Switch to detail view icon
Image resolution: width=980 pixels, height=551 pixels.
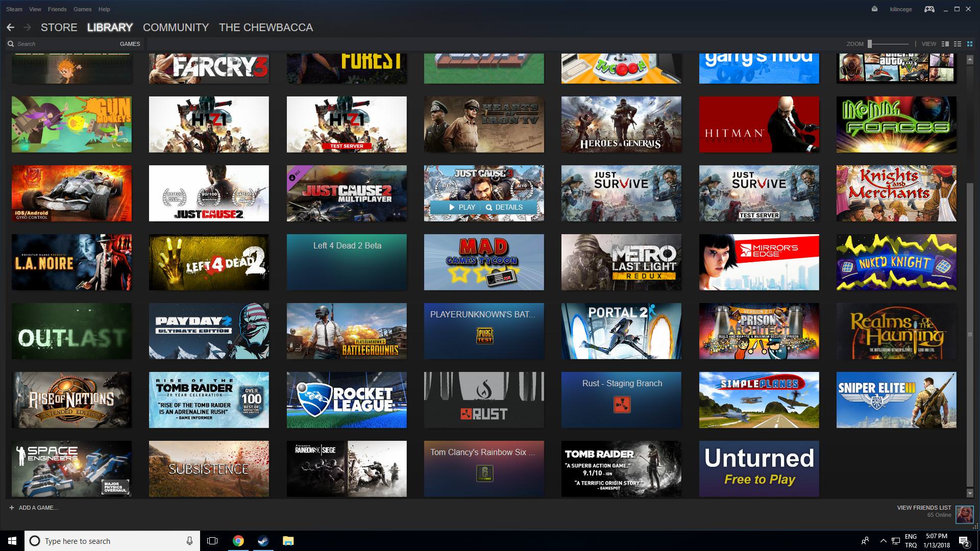click(945, 44)
